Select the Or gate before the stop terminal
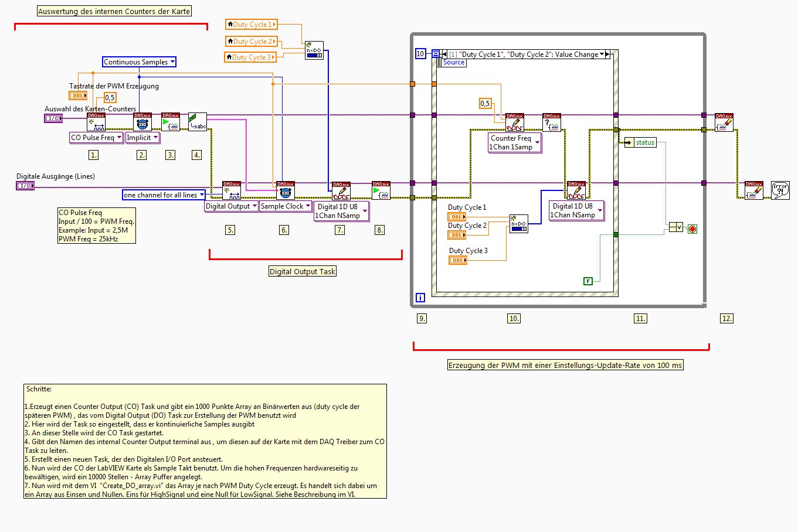This screenshot has width=798, height=532. point(676,227)
